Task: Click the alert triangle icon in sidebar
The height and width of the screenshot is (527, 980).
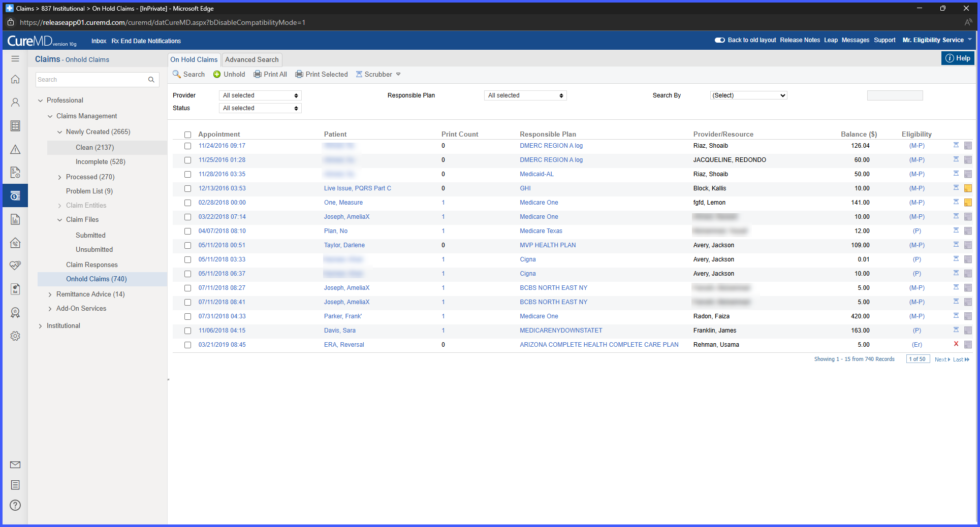Action: pyautogui.click(x=15, y=149)
